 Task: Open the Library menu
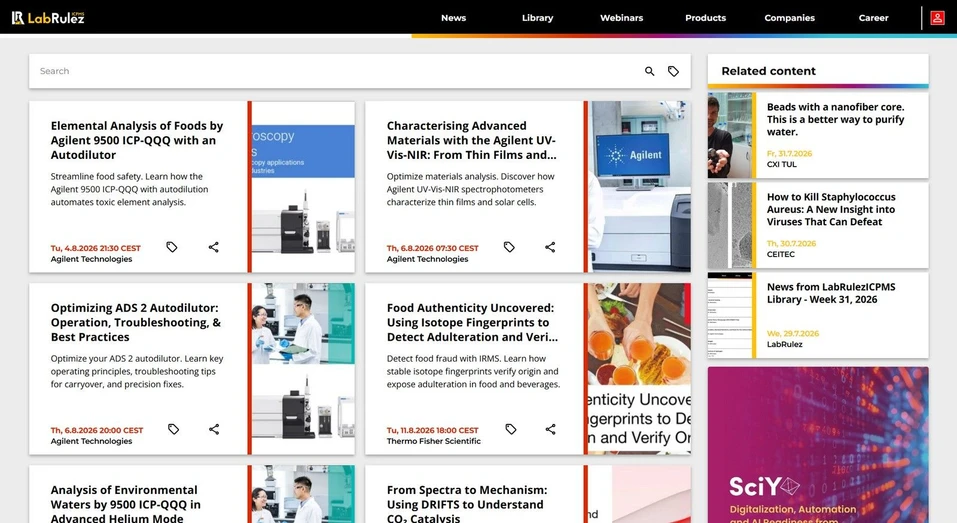pyautogui.click(x=538, y=18)
